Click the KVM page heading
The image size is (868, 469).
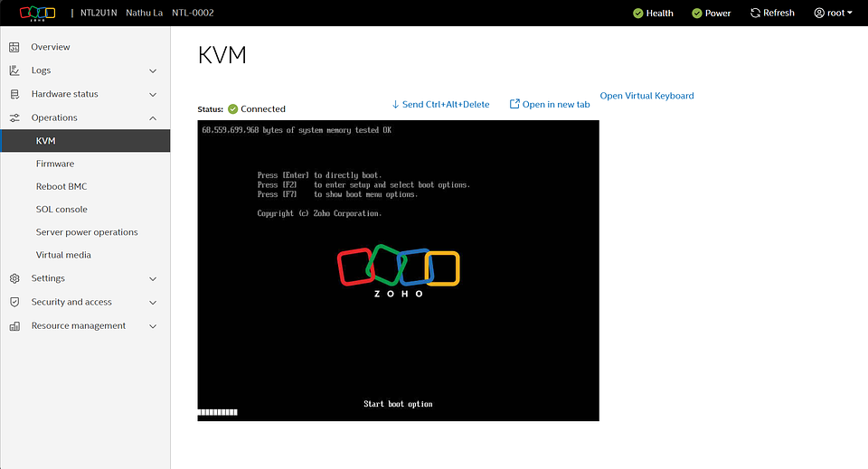pyautogui.click(x=222, y=55)
